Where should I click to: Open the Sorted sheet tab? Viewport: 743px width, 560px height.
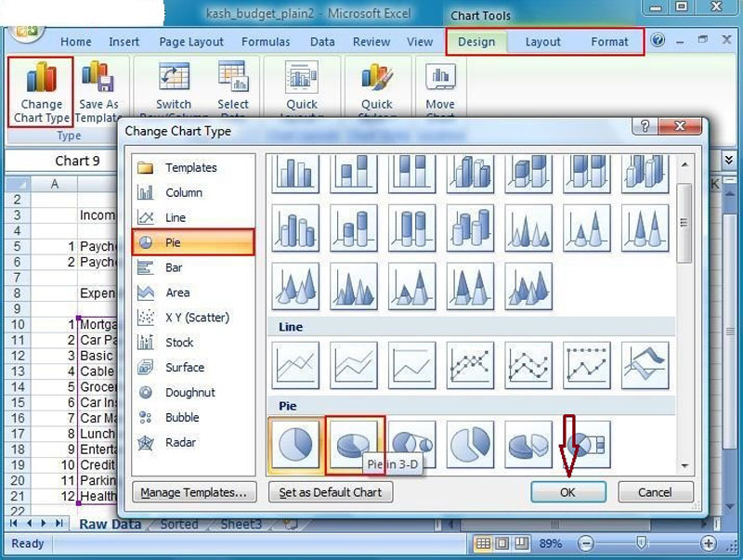179,524
